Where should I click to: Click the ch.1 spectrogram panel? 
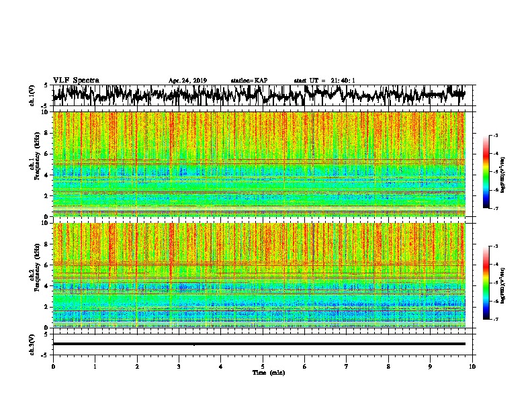[x=259, y=164]
